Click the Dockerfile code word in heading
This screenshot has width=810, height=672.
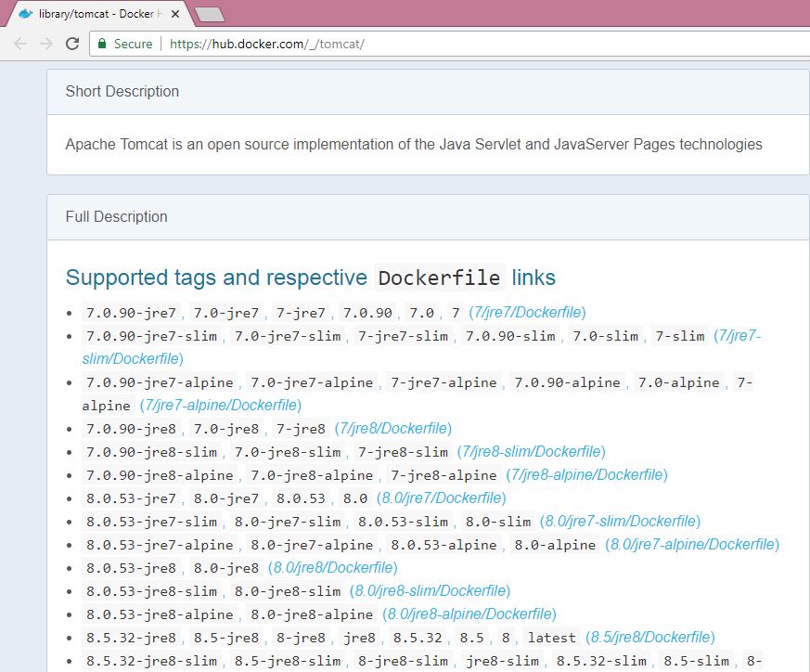pyautogui.click(x=439, y=278)
